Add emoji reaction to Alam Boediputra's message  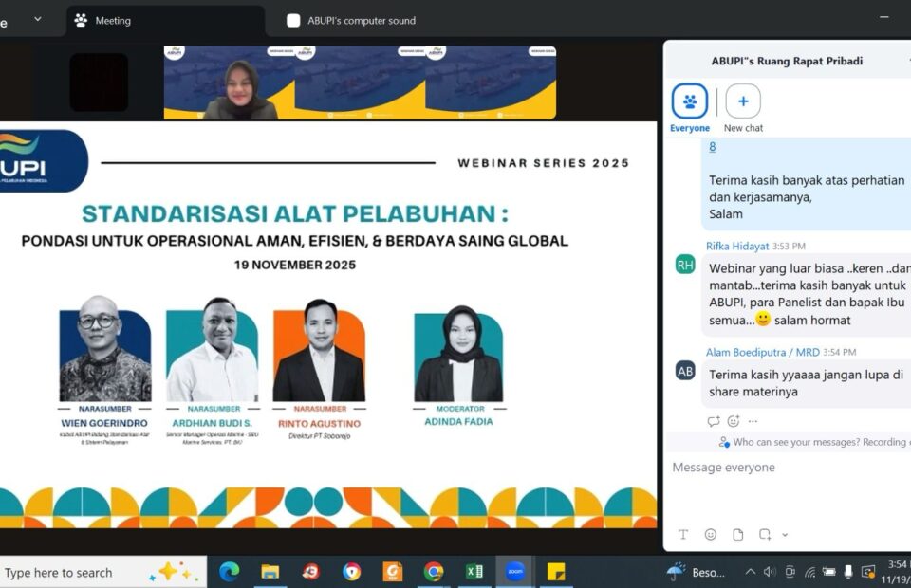point(734,421)
